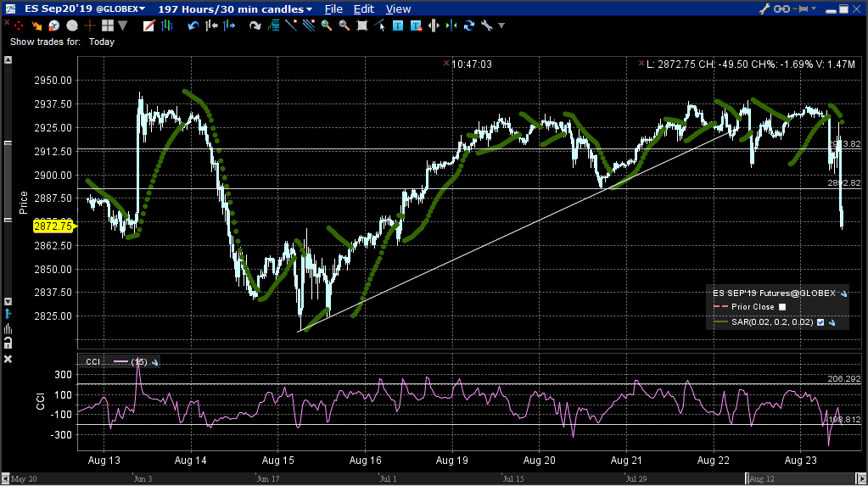Screen dimensions: 868x486
Task: Toggle the Prior Close checkbox
Action: coord(782,307)
